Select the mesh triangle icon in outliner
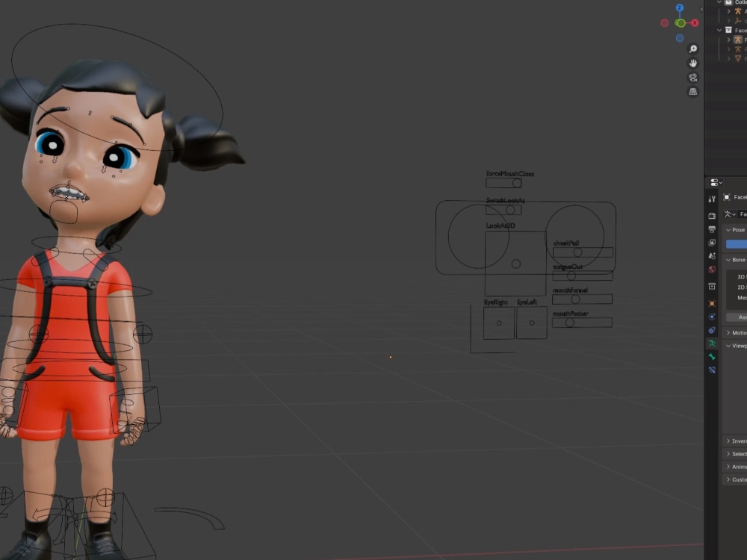Viewport: 747px width, 560px height. pyautogui.click(x=738, y=58)
